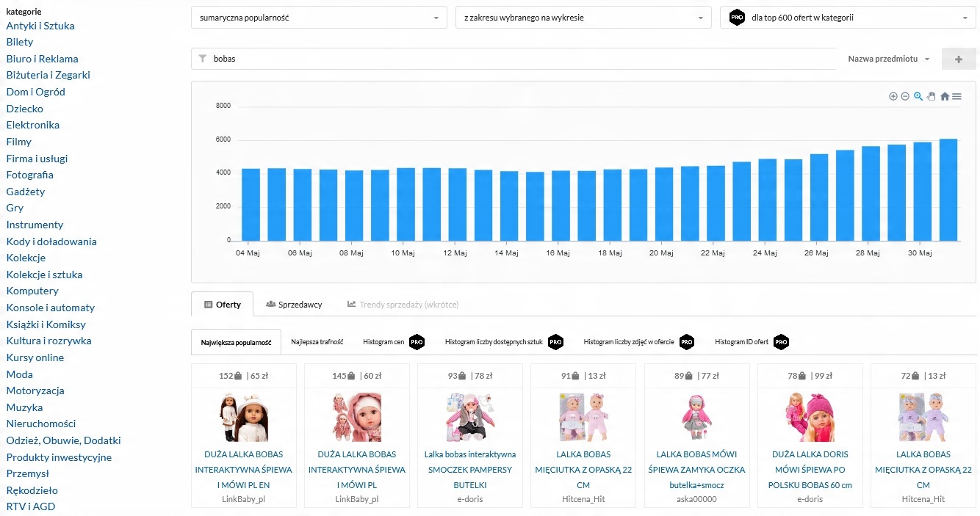The image size is (980, 516).
Task: Select the Najlepsza trafność sub-tab
Action: click(317, 342)
